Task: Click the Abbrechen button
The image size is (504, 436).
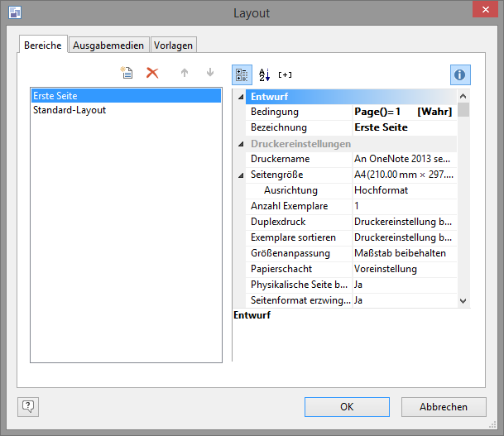Action: (444, 406)
